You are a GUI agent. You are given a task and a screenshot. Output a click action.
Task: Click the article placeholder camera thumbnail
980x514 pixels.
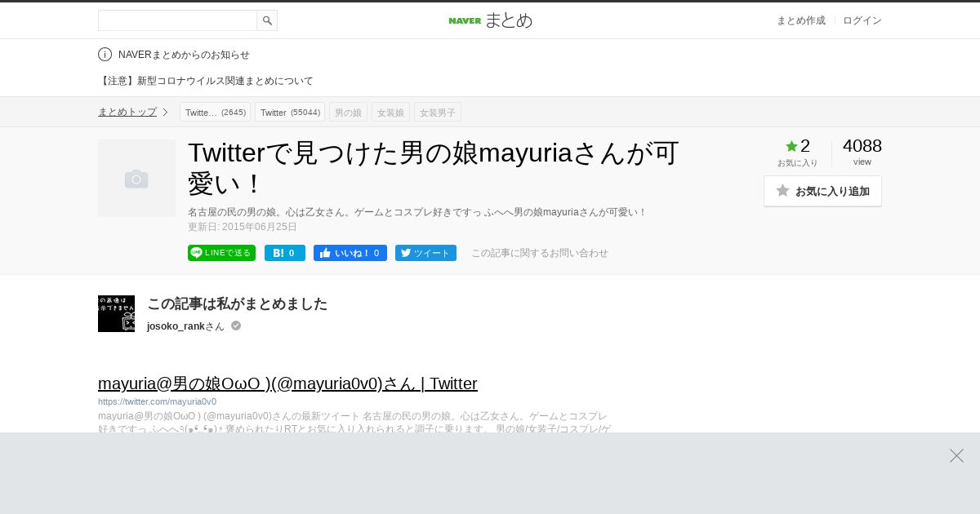click(x=136, y=178)
